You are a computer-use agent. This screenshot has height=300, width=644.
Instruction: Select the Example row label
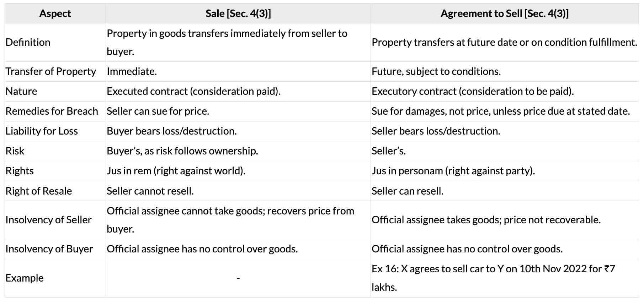pyautogui.click(x=25, y=278)
